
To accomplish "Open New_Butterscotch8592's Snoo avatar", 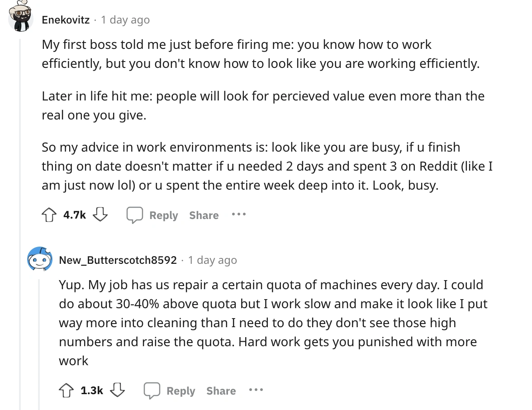I will 38,259.
